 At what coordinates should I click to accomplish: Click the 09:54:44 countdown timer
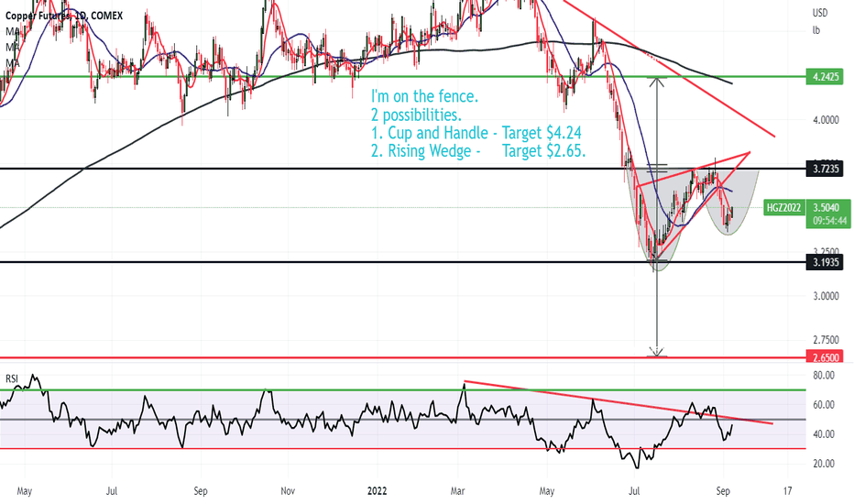(829, 221)
